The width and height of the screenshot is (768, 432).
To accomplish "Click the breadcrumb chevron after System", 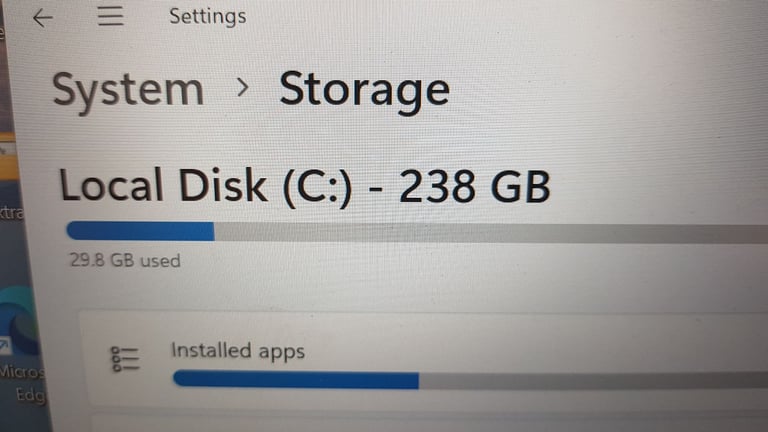I will (x=242, y=88).
